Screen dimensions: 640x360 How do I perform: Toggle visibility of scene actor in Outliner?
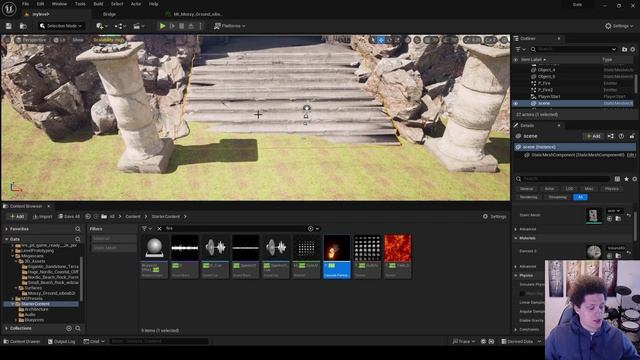(516, 104)
